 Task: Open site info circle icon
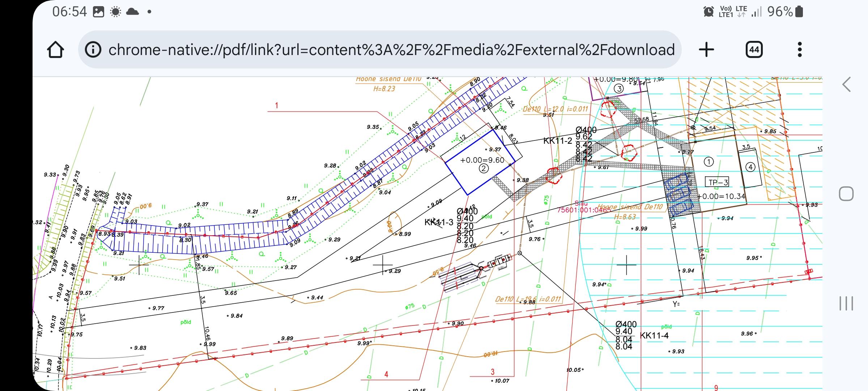pyautogui.click(x=93, y=50)
